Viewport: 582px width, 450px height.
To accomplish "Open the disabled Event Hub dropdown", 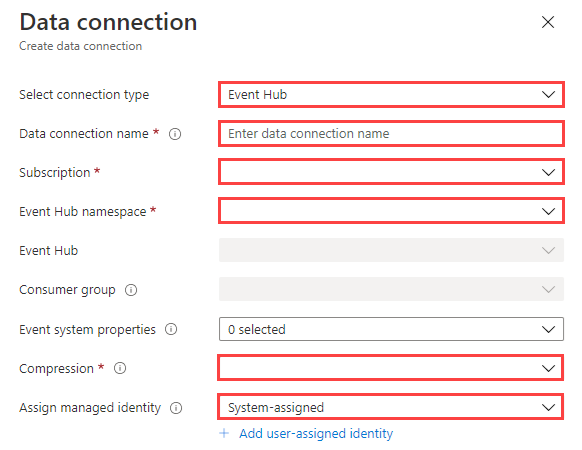I will click(391, 250).
